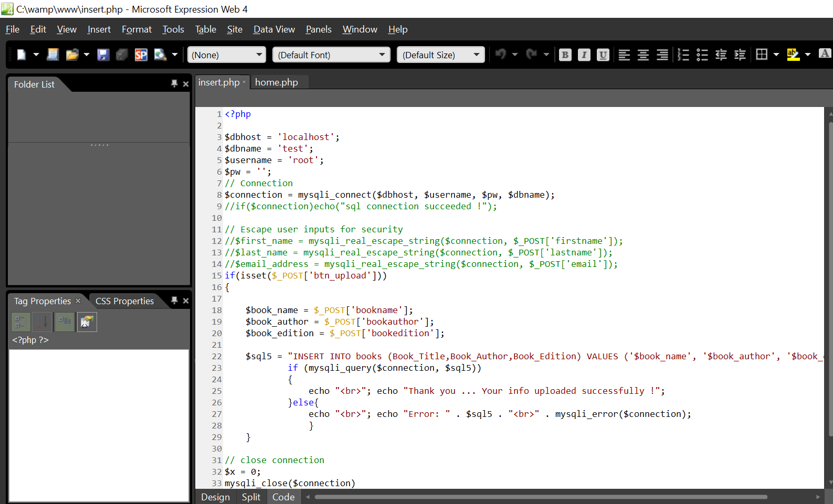Expand the Redo history dropdown arrow
833x504 pixels.
[546, 55]
